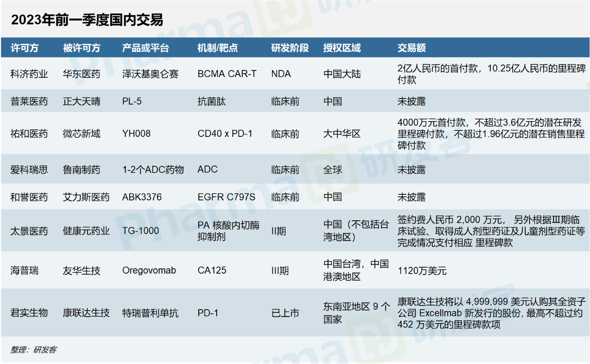Click the 整理：研发客 source note
This screenshot has height=364, width=590.
(x=34, y=350)
